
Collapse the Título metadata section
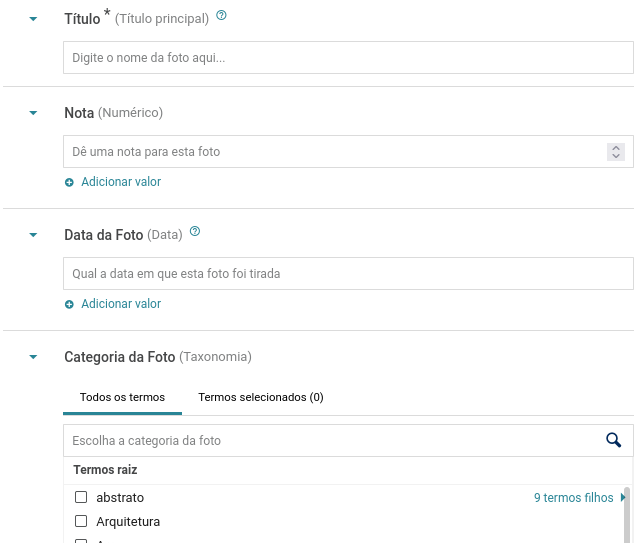pos(33,19)
